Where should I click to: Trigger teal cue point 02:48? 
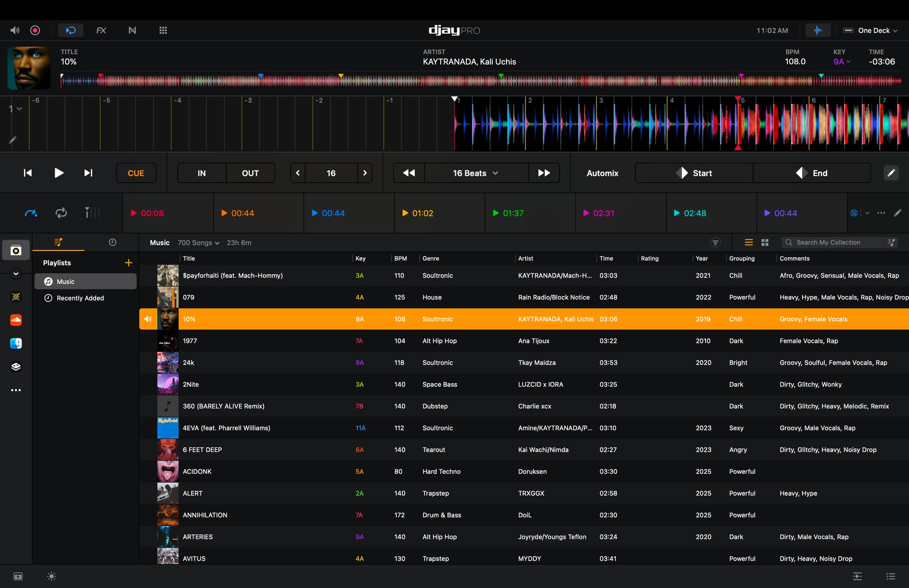[x=711, y=213]
